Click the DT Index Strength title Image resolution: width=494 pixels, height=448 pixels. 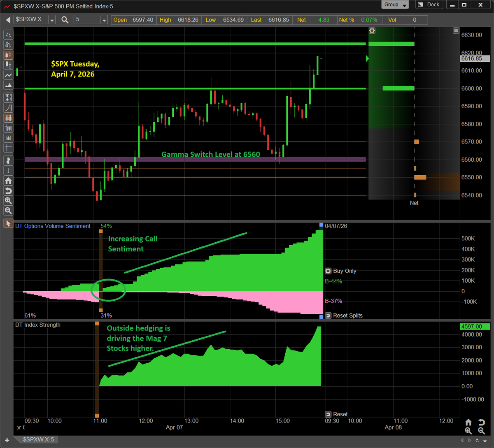click(x=38, y=325)
